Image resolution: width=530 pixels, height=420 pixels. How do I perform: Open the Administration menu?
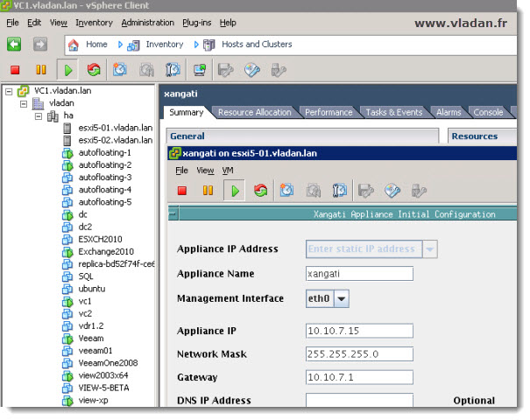click(x=148, y=23)
